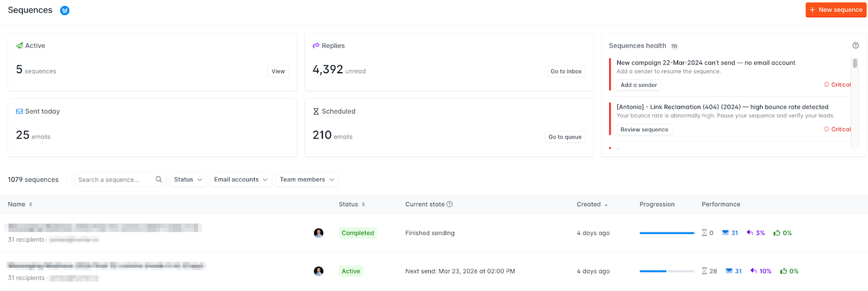Viewport: 868px width, 291px height.
Task: Click hourglass pending icon showing 0
Action: tap(704, 233)
